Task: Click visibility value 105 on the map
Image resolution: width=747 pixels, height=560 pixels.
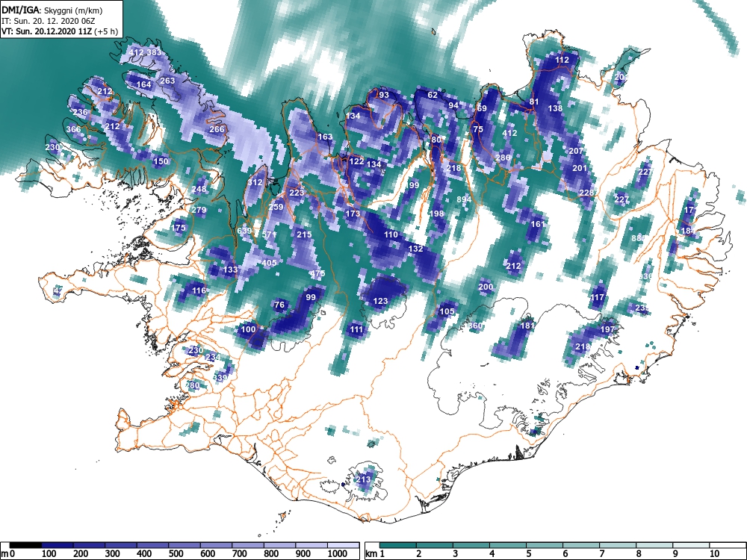Action: tap(447, 311)
